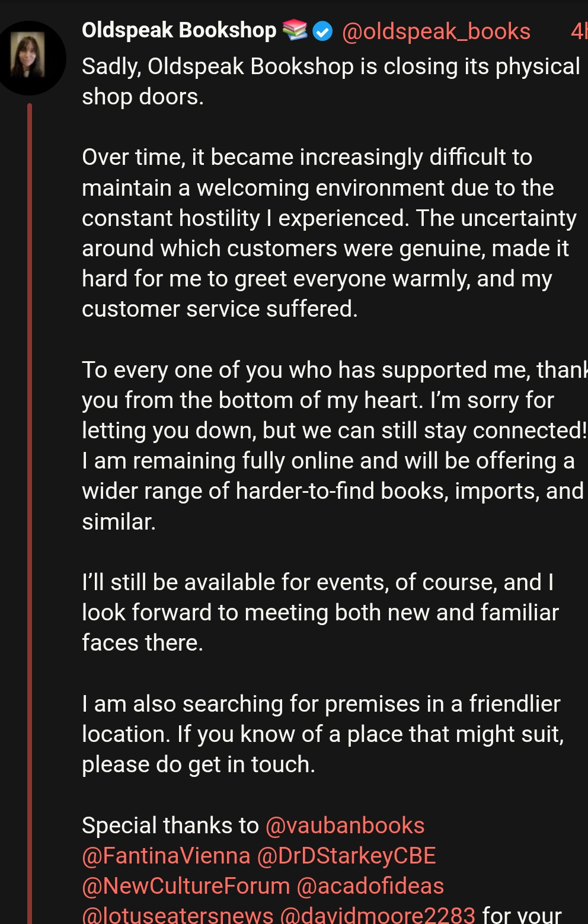
Task: Open the @FantinaVienna mention
Action: pos(166,855)
